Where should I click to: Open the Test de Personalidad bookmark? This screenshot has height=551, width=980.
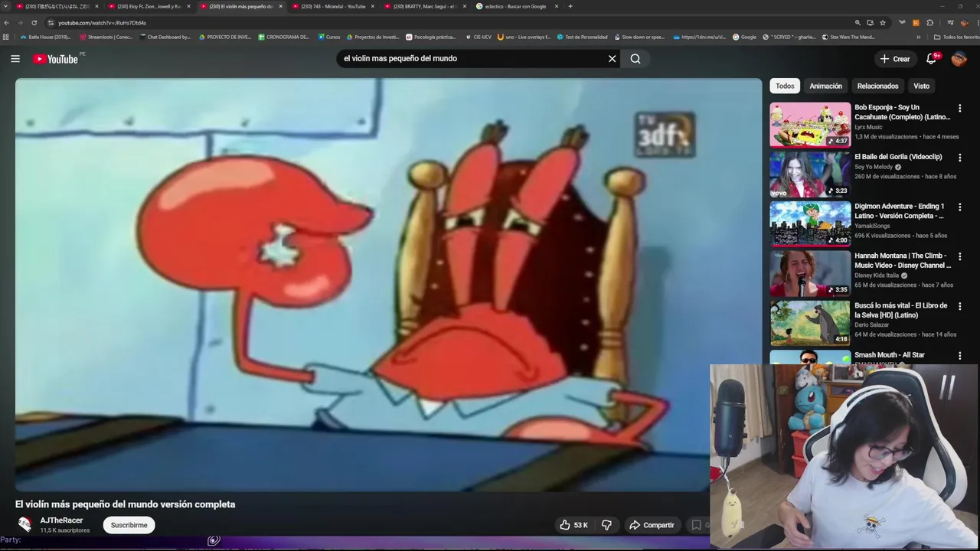coord(582,37)
